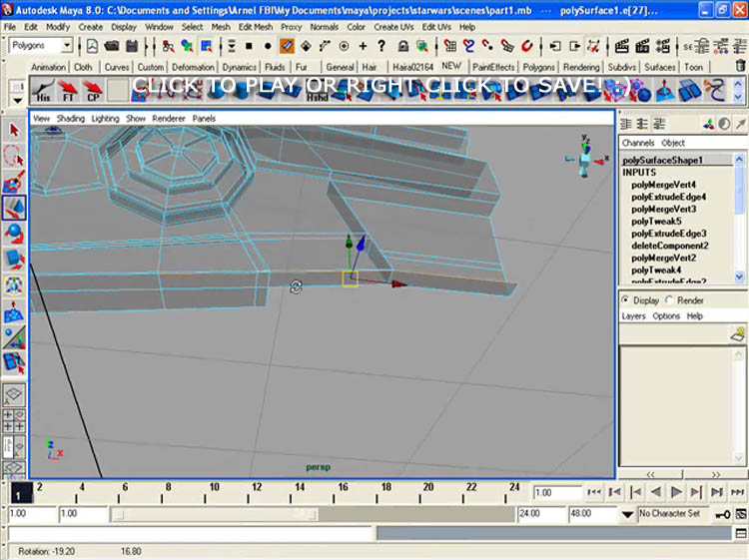The image size is (749, 560).
Task: Click the current frame time field
Action: point(556,493)
